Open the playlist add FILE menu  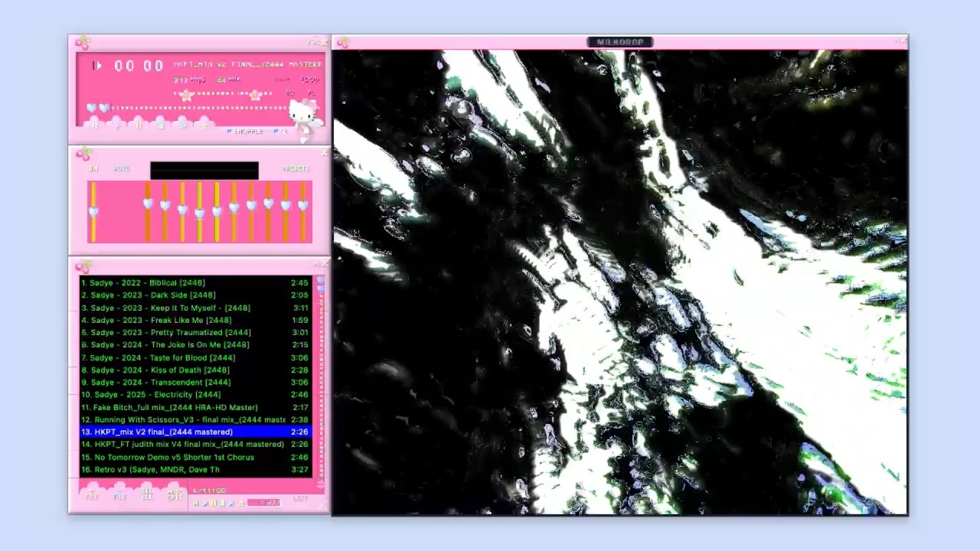pos(93,492)
